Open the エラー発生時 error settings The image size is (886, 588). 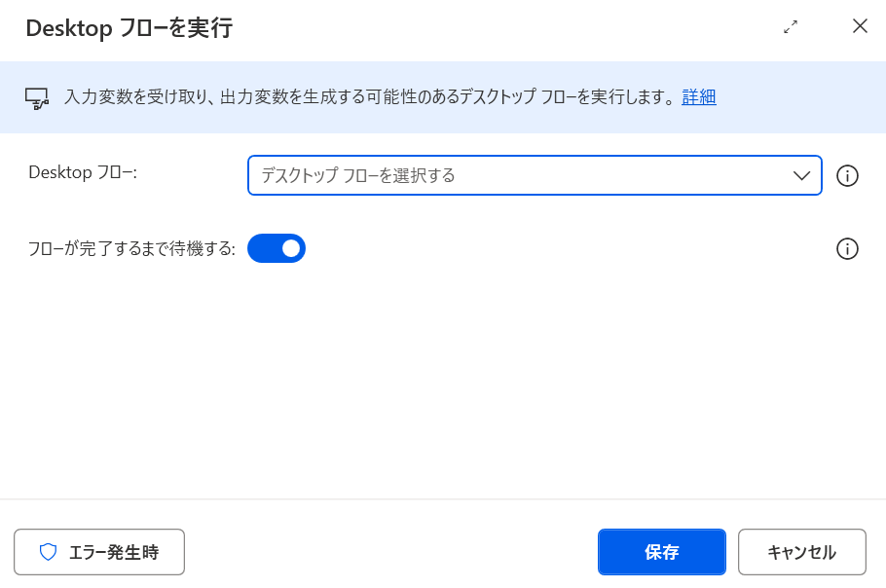point(98,552)
